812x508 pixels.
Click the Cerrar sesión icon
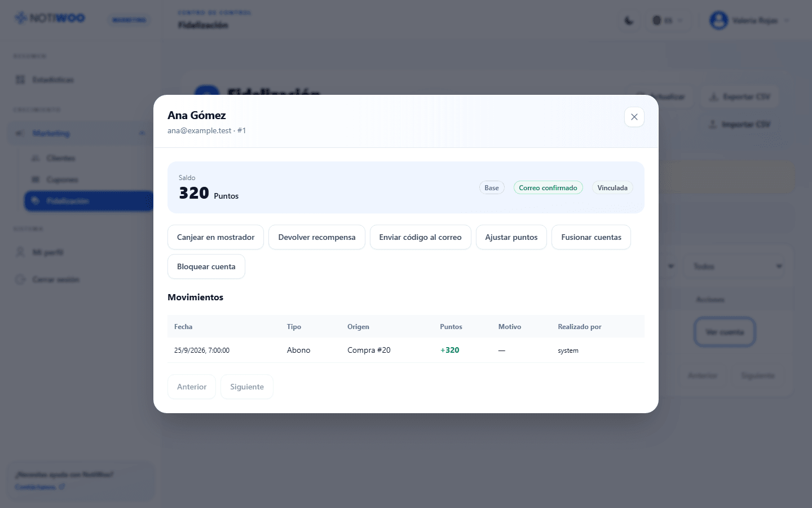20,279
